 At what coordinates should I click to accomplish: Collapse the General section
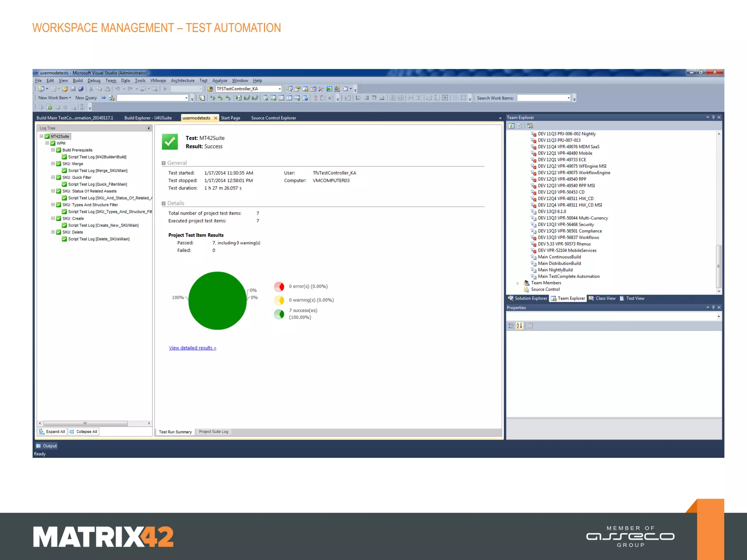[164, 163]
